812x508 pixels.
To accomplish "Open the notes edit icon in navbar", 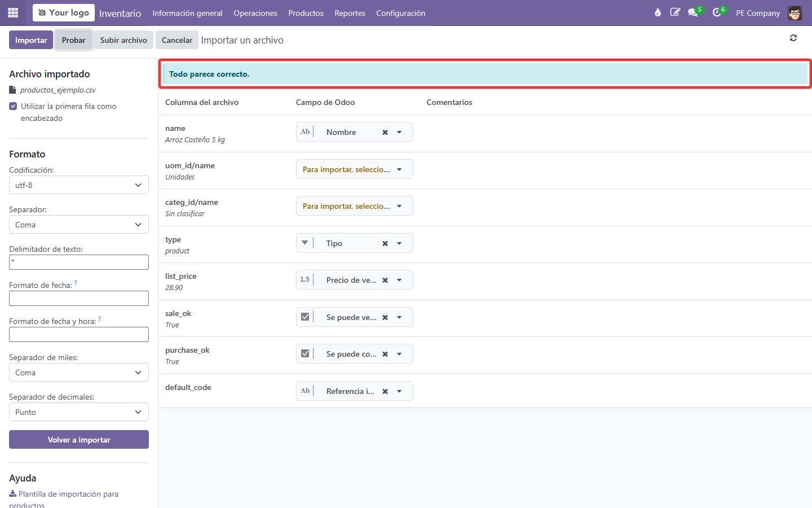I will tap(675, 12).
